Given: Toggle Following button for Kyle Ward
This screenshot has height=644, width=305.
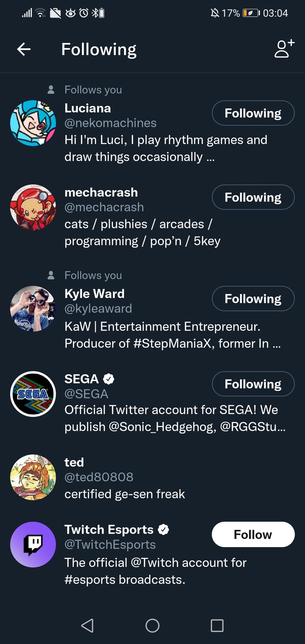Looking at the screenshot, I should [x=253, y=299].
